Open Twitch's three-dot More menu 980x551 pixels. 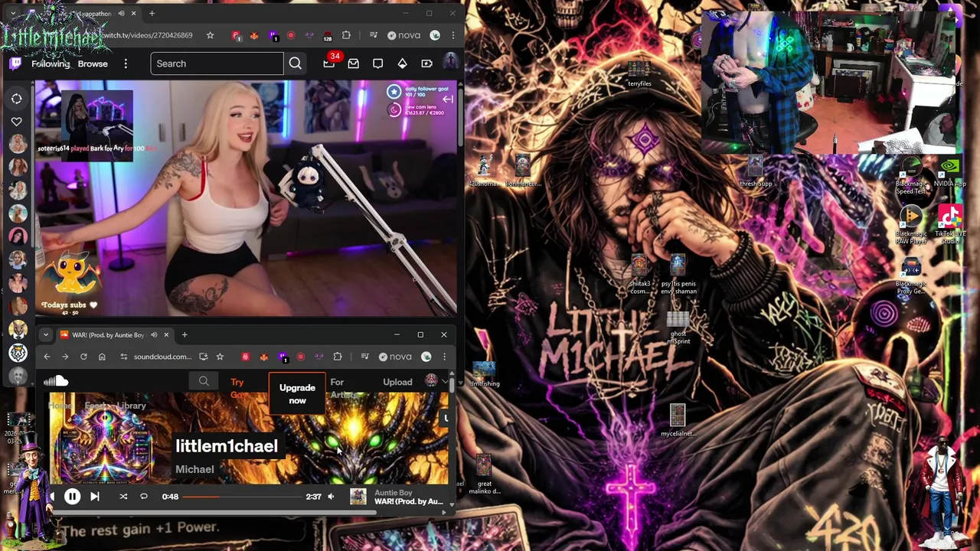pos(126,64)
